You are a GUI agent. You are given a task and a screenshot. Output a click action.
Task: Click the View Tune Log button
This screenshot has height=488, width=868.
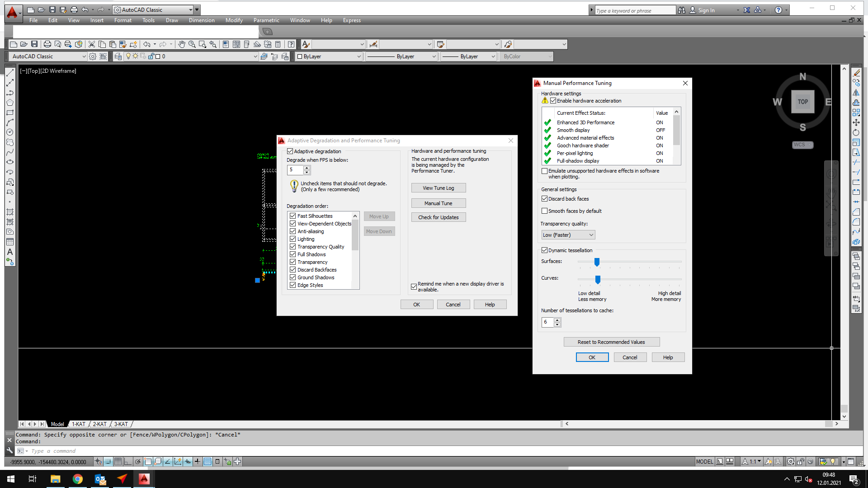(x=438, y=188)
